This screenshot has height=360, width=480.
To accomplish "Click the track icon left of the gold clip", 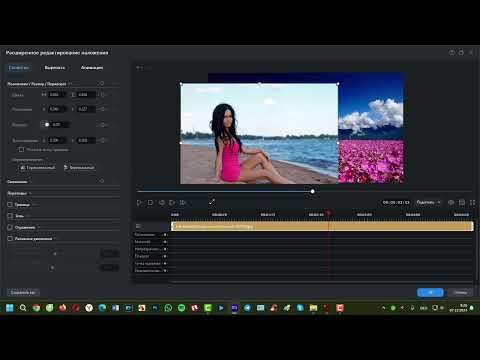I will click(138, 226).
